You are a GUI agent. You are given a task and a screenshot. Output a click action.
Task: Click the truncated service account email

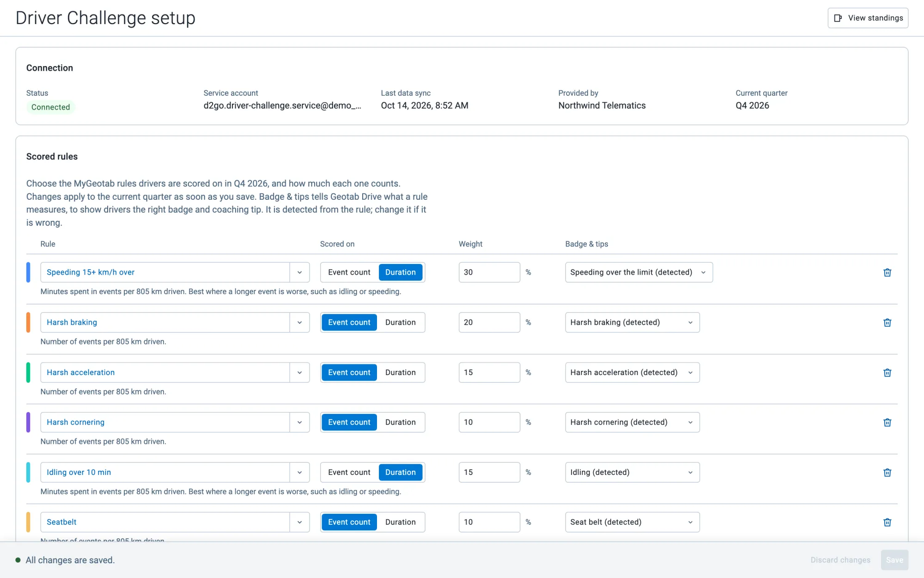tap(282, 105)
